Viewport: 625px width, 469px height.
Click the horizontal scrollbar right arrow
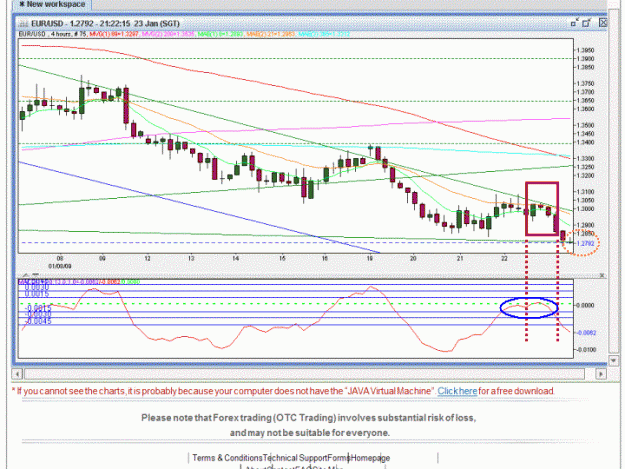[601, 374]
